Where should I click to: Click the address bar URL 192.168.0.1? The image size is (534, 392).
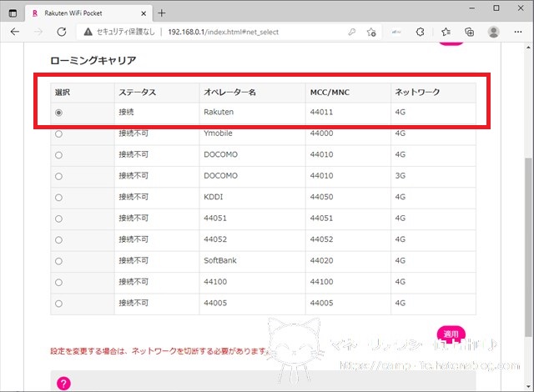(x=223, y=32)
